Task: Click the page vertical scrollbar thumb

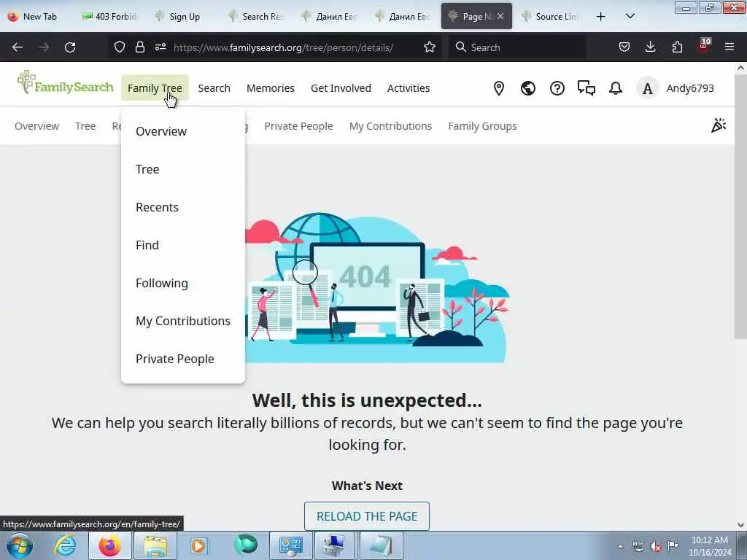Action: click(740, 206)
